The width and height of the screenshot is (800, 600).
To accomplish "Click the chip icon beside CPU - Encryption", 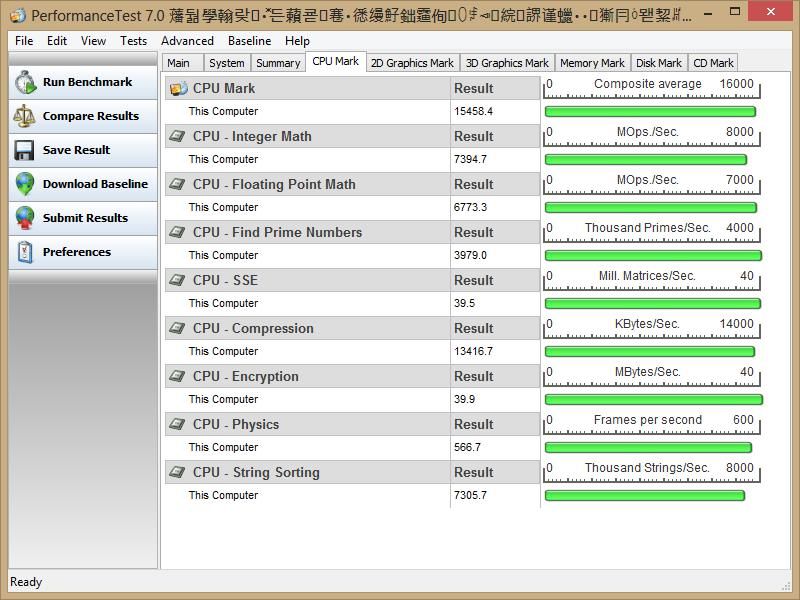I will tap(178, 376).
